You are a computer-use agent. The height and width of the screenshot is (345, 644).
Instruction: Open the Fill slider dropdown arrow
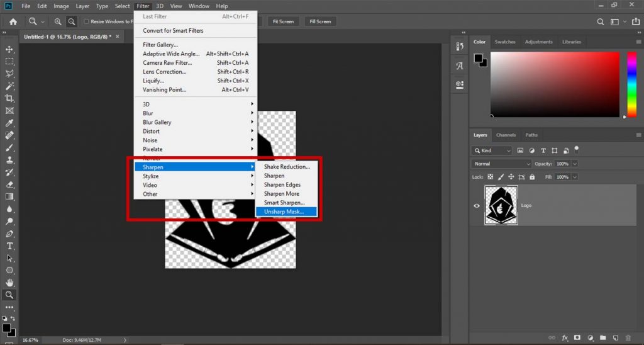point(575,177)
